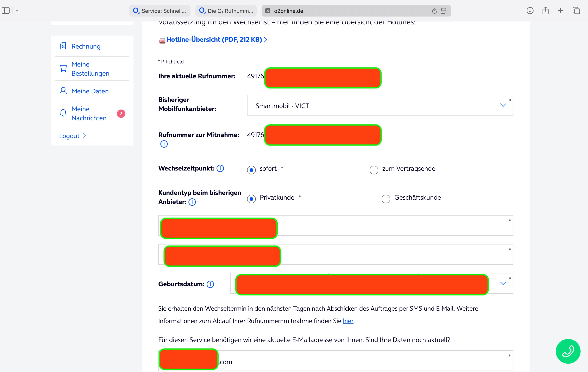The height and width of the screenshot is (372, 588).
Task: Reload page with refresh icon
Action: [434, 11]
